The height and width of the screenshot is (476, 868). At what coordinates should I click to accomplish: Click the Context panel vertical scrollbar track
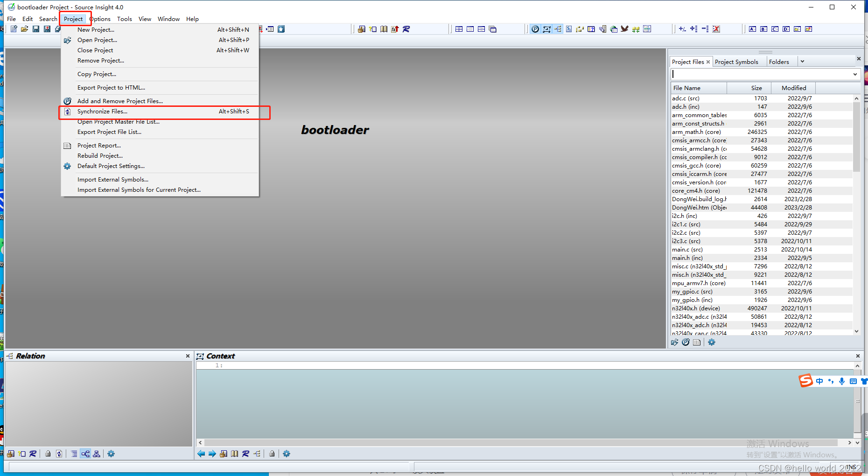(x=857, y=401)
